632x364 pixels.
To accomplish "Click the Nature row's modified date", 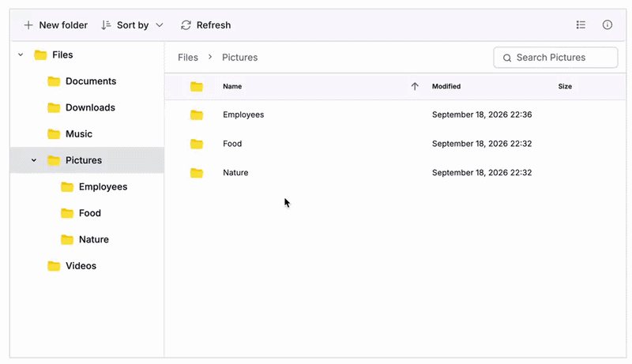I will pos(482,173).
